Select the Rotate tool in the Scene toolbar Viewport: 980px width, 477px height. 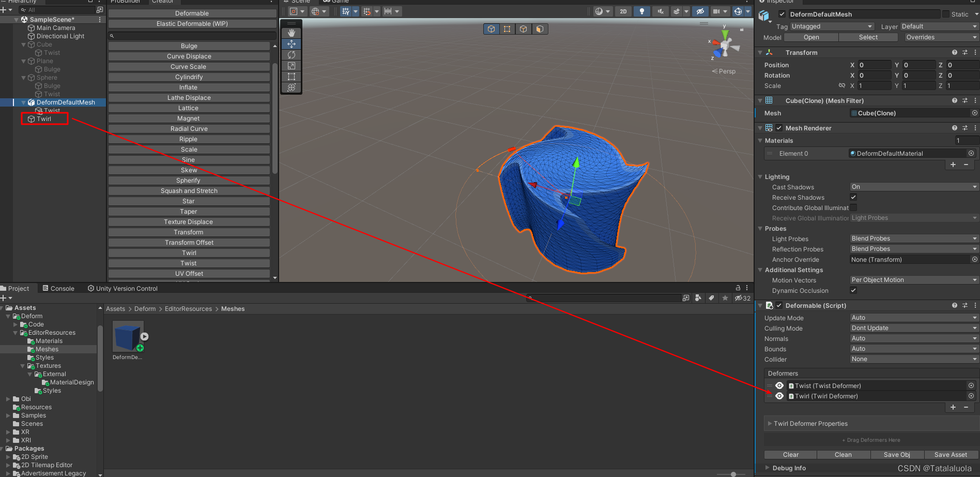tap(292, 54)
